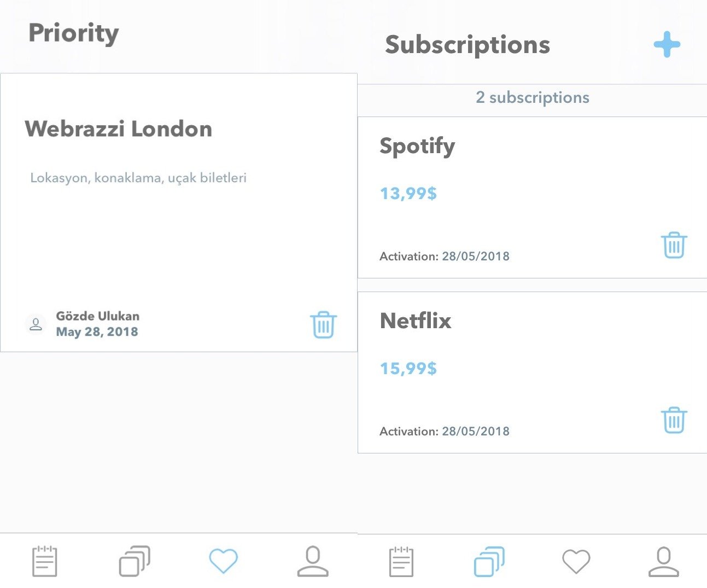Open notes tab in left screen
Image resolution: width=707 pixels, height=588 pixels.
[x=44, y=561]
